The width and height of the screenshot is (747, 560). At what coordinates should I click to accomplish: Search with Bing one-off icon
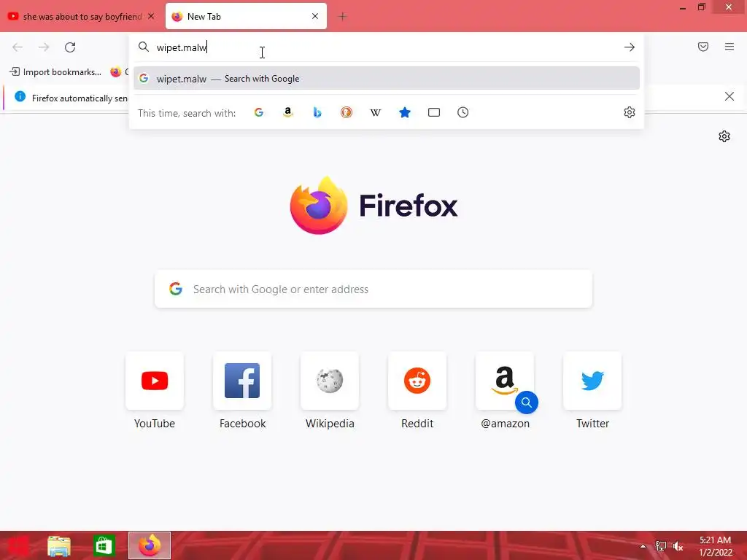pos(317,112)
